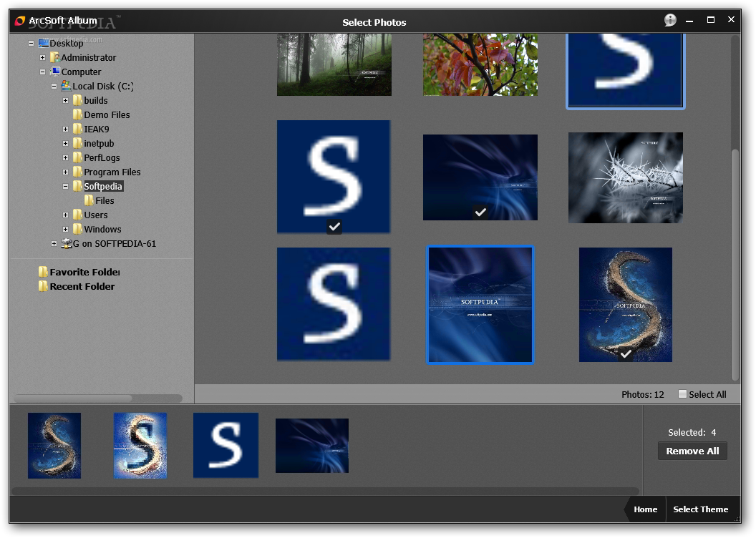Image resolution: width=756 pixels, height=538 pixels.
Task: Uncheck the checkmark on the sandy S sculpture photo
Action: pos(626,354)
